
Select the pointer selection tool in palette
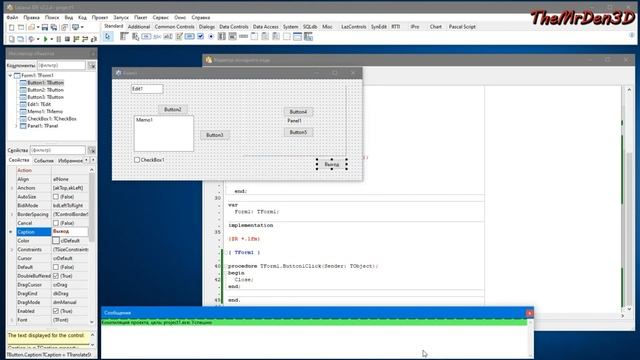(x=107, y=37)
